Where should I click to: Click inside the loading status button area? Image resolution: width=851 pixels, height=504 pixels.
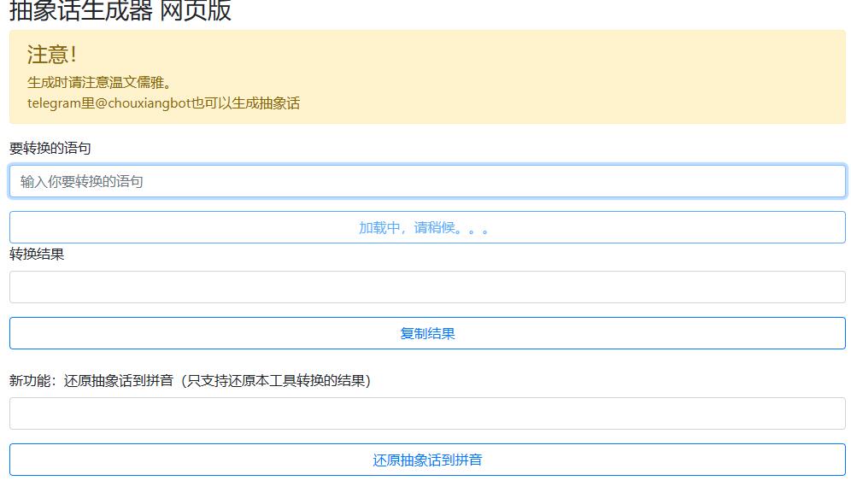pyautogui.click(x=425, y=226)
